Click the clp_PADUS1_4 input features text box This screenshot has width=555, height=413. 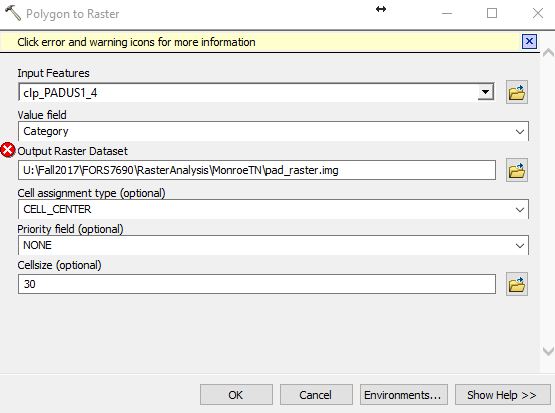[x=248, y=93]
